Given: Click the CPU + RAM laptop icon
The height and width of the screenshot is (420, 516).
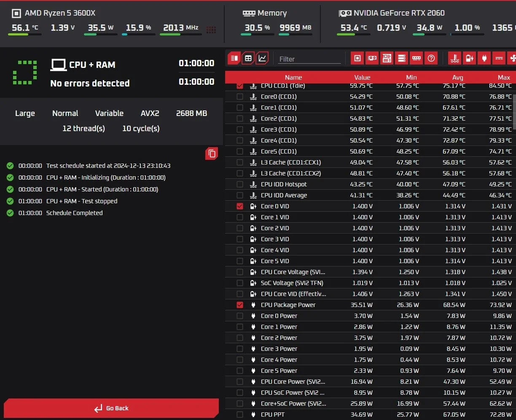Looking at the screenshot, I should tap(58, 65).
